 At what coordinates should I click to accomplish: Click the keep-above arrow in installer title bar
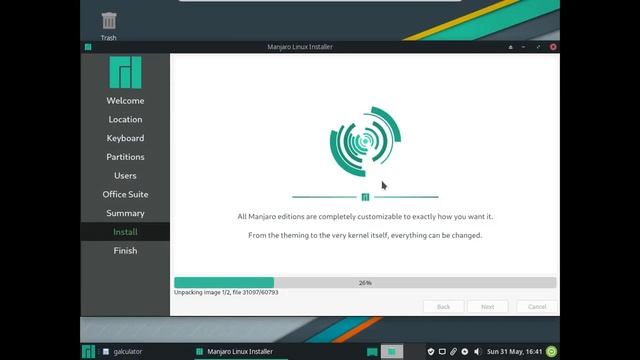(x=510, y=47)
